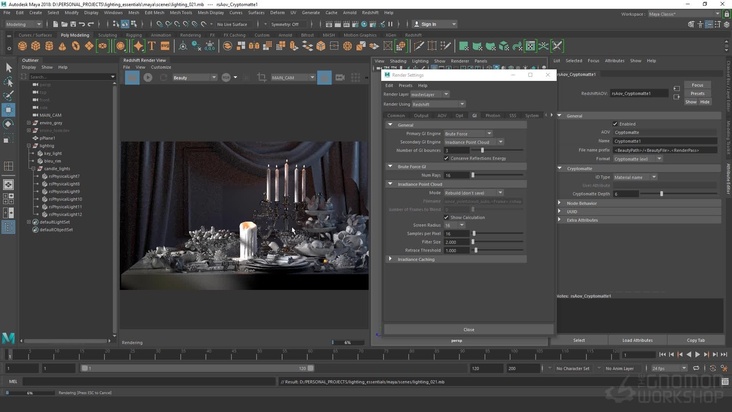Click the Select button in Attribute Editor
Viewport: 732px width, 412px height.
[x=579, y=340]
